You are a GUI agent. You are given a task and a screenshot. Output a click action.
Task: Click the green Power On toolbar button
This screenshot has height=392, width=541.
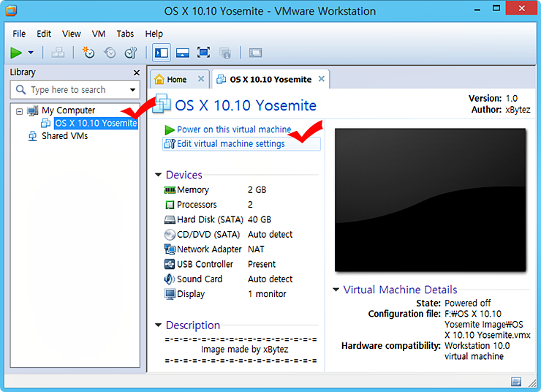(16, 53)
